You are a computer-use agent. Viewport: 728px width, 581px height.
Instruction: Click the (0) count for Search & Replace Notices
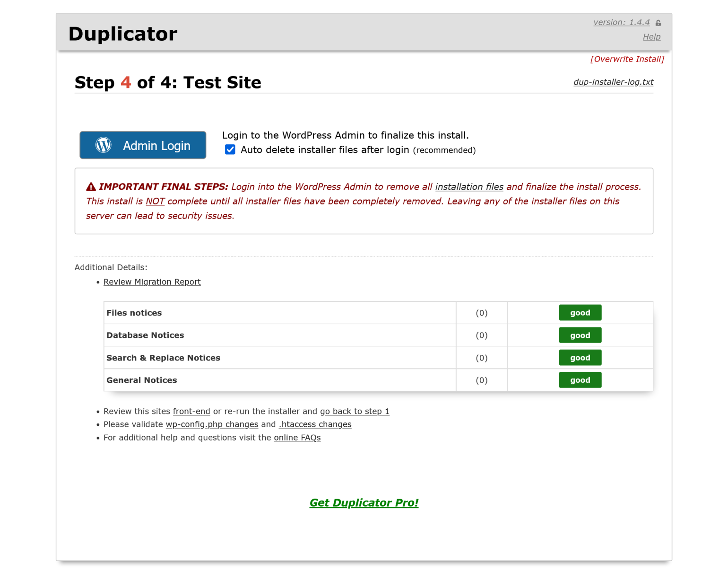tap(482, 358)
